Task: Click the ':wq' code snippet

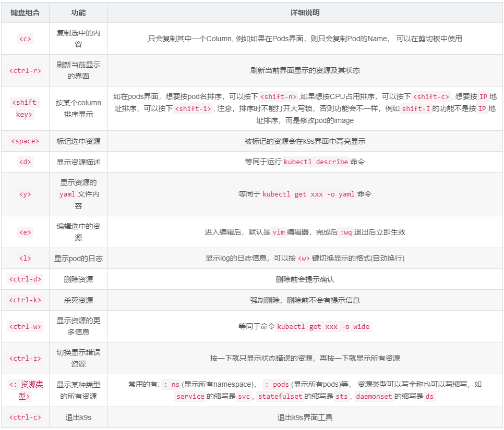Action: (346, 232)
